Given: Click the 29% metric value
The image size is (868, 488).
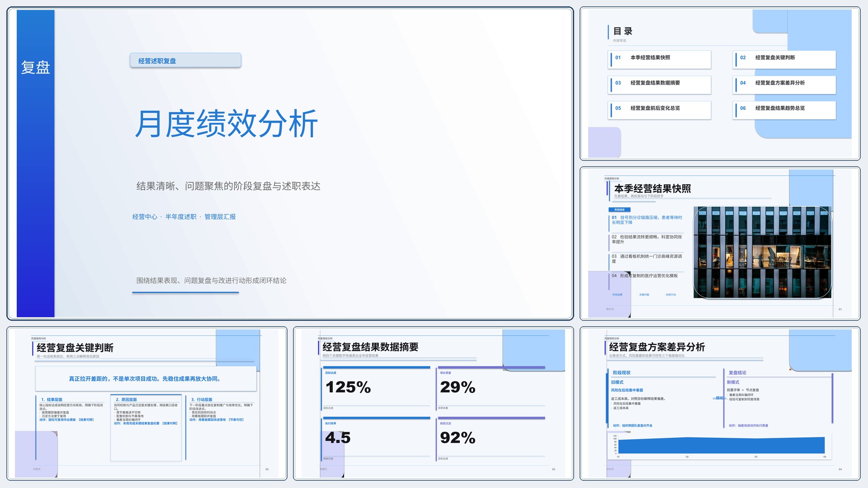Looking at the screenshot, I should click(458, 387).
